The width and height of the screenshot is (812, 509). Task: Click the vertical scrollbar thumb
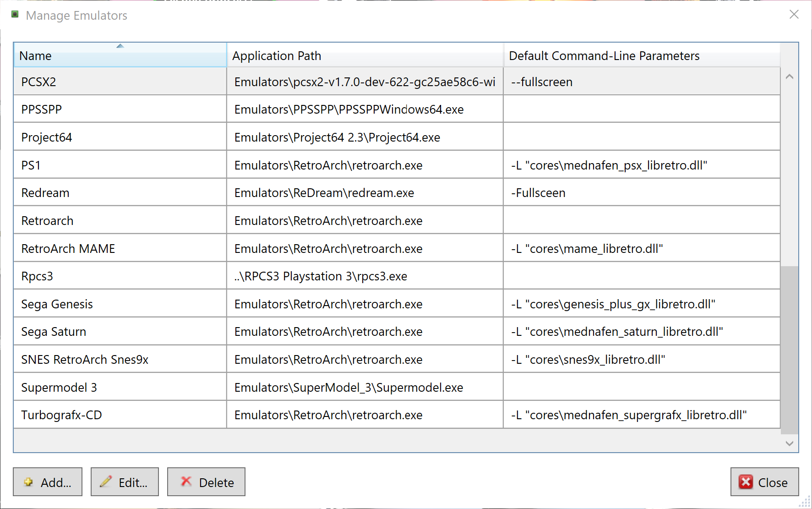(x=789, y=349)
